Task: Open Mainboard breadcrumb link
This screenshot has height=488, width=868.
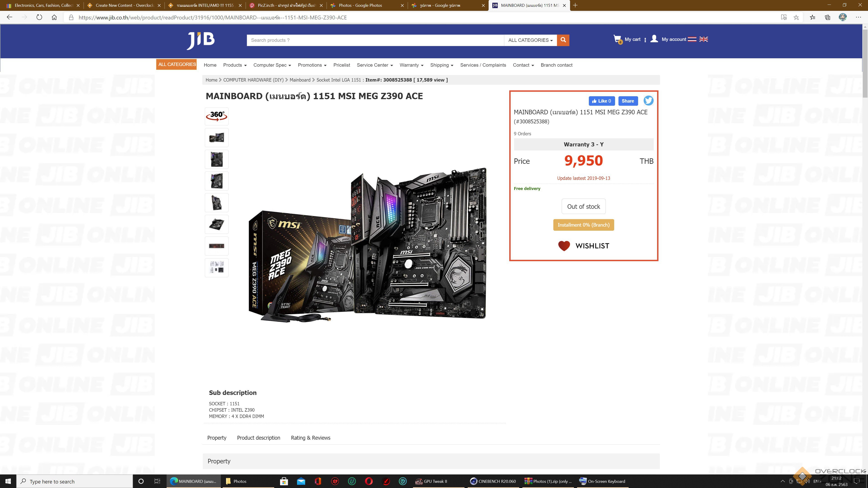Action: (300, 80)
